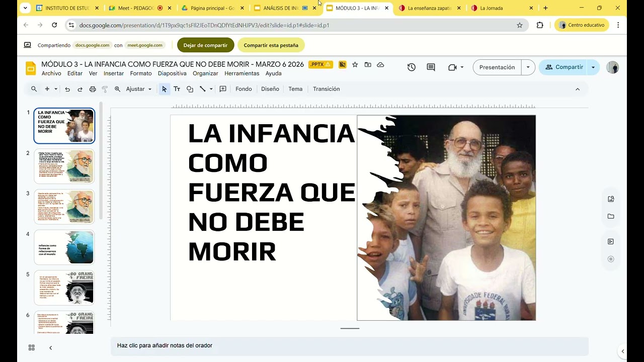Open new slide layout dropdown arrow

point(56,89)
